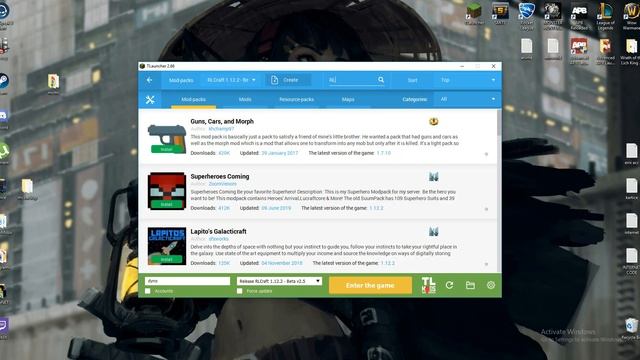Expand the Lapito's Galacticraft description arrow
The height and width of the screenshot is (360, 640).
coord(486,264)
